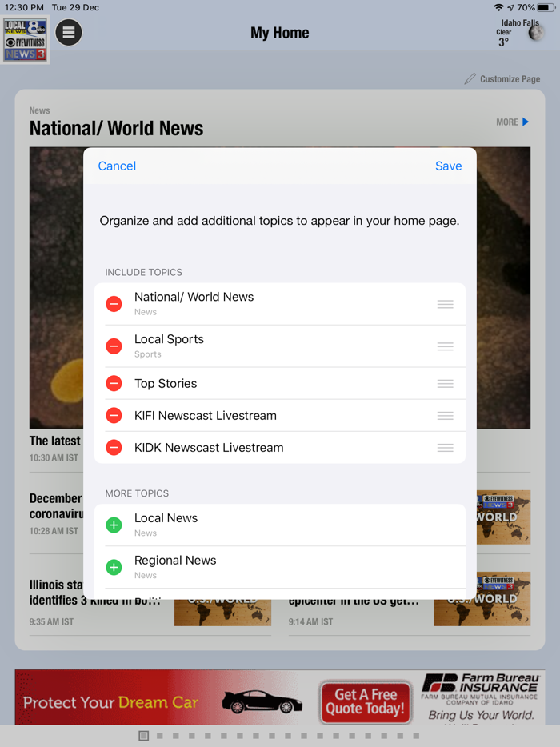Remove National/ World News topic with its red minus button
The image size is (560, 747).
(x=114, y=303)
